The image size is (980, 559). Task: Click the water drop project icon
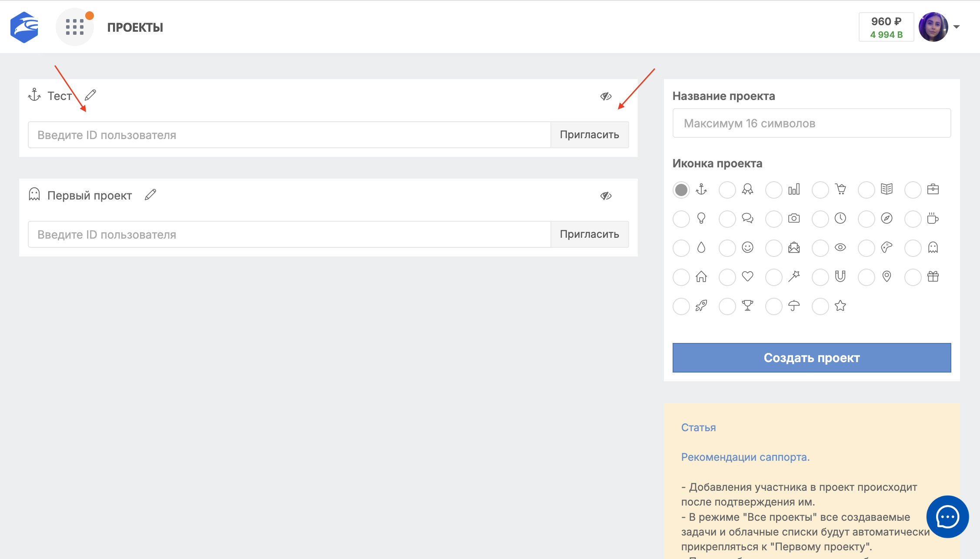(x=701, y=247)
